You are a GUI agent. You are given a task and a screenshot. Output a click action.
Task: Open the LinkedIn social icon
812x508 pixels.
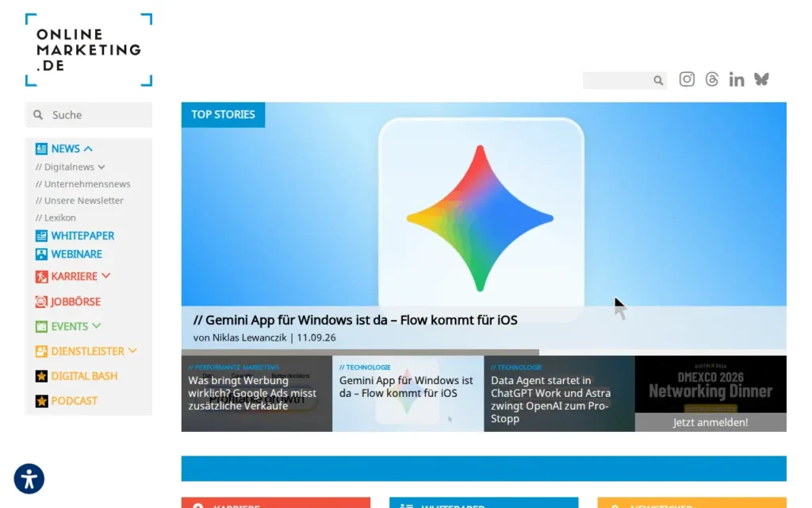point(737,79)
